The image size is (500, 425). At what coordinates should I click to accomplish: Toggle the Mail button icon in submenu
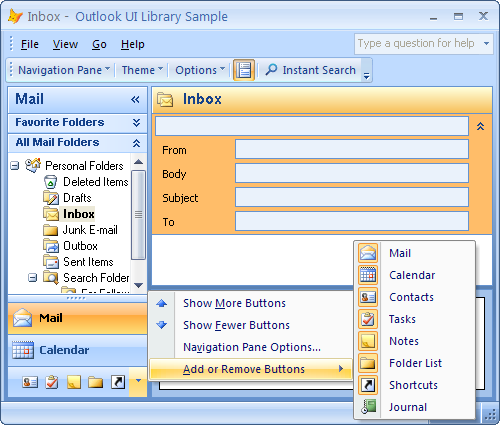(x=368, y=253)
